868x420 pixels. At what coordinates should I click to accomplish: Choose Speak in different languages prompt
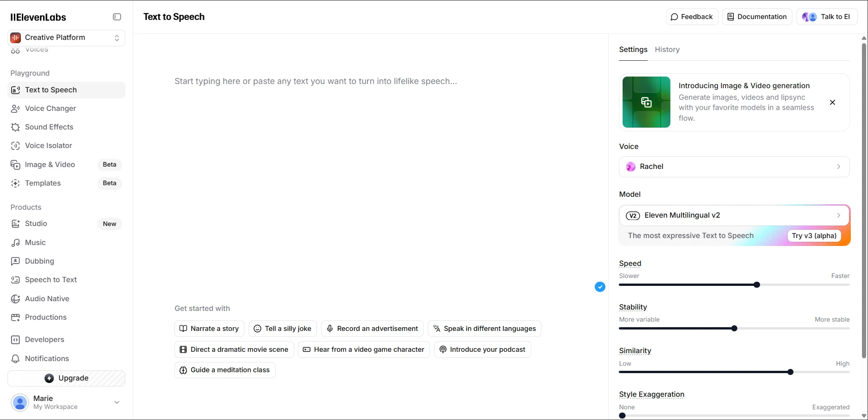tap(484, 329)
